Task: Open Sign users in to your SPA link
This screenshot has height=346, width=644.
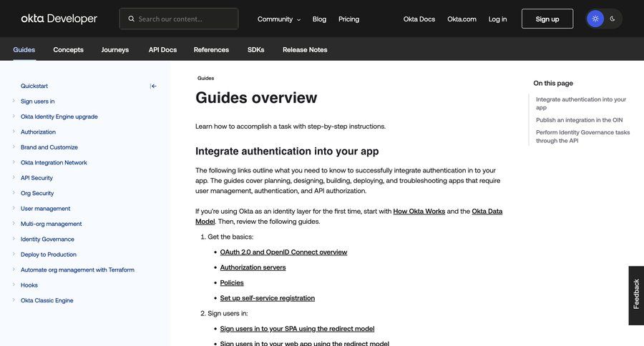Action: [x=297, y=329]
